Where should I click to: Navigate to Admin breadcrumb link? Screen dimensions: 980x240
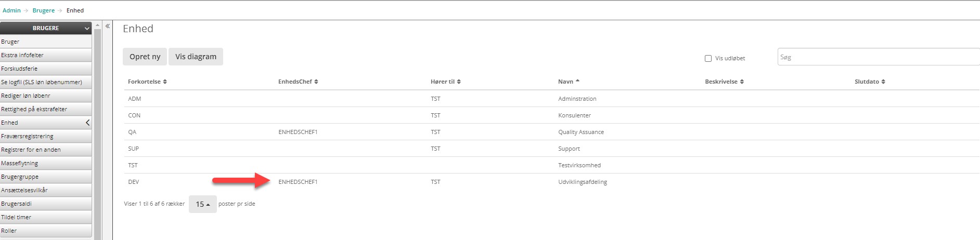tap(11, 10)
